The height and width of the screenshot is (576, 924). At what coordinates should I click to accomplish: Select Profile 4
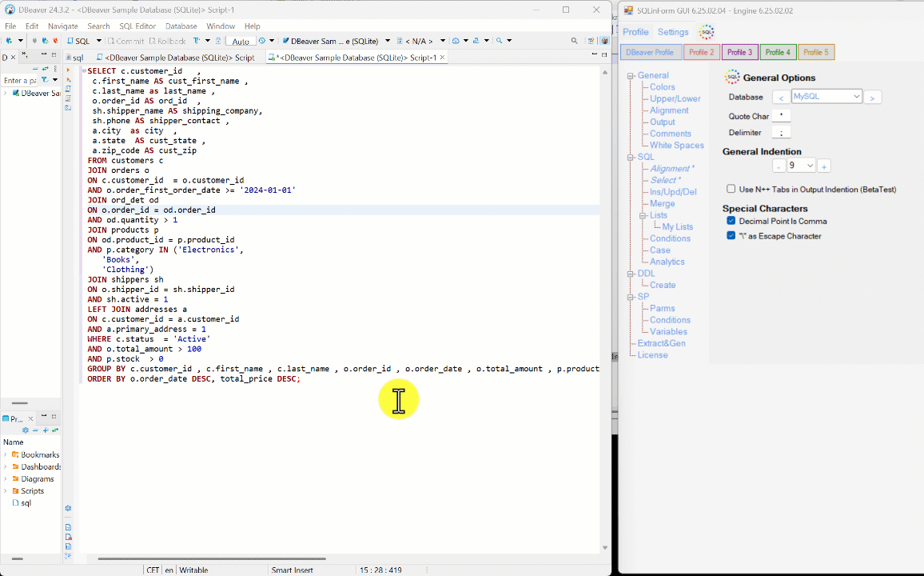point(778,52)
